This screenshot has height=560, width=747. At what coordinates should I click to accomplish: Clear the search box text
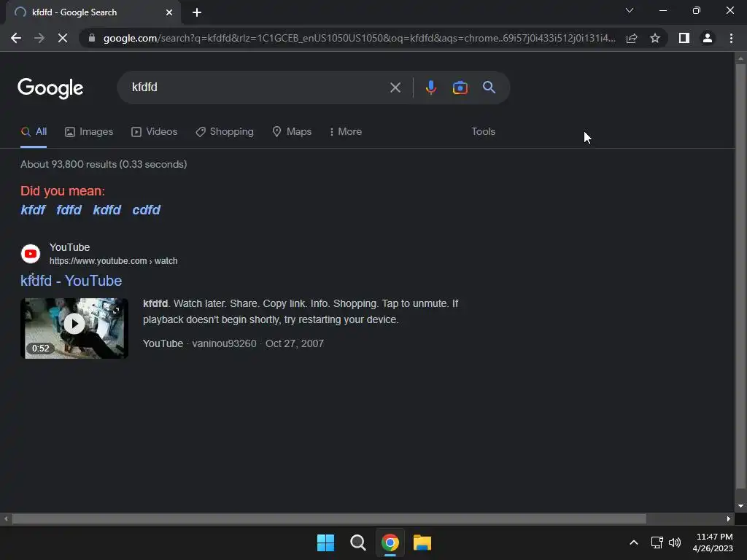click(x=395, y=87)
